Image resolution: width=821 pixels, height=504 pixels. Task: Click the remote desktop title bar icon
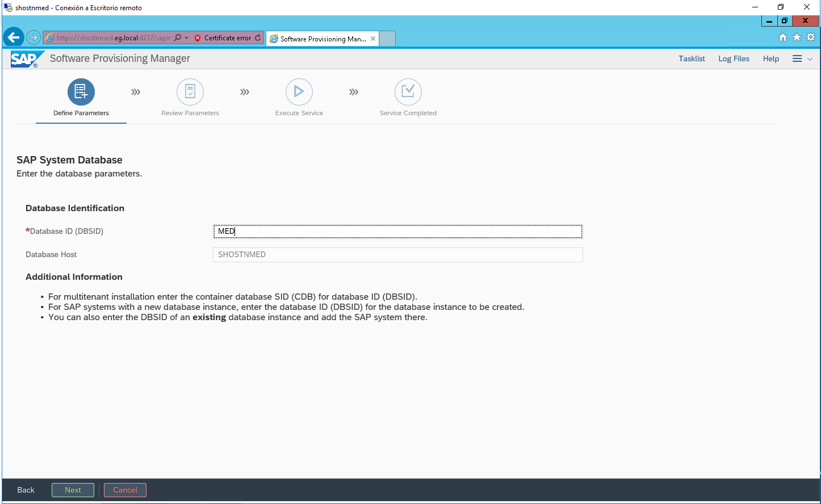pos(8,7)
